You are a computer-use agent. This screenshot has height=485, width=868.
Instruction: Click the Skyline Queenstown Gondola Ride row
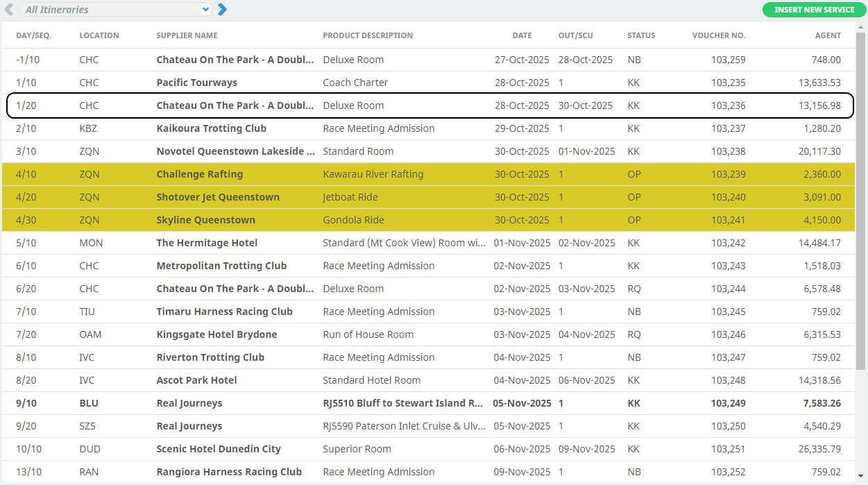pyautogui.click(x=205, y=220)
